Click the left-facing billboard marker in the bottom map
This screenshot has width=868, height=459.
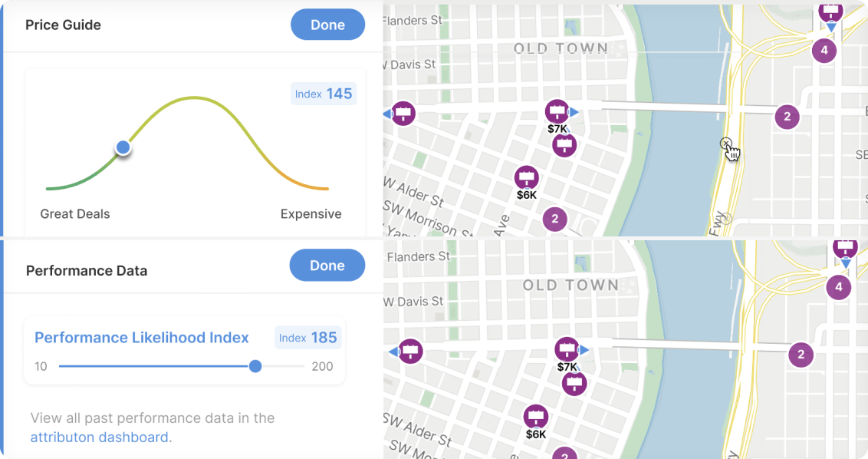coord(411,352)
